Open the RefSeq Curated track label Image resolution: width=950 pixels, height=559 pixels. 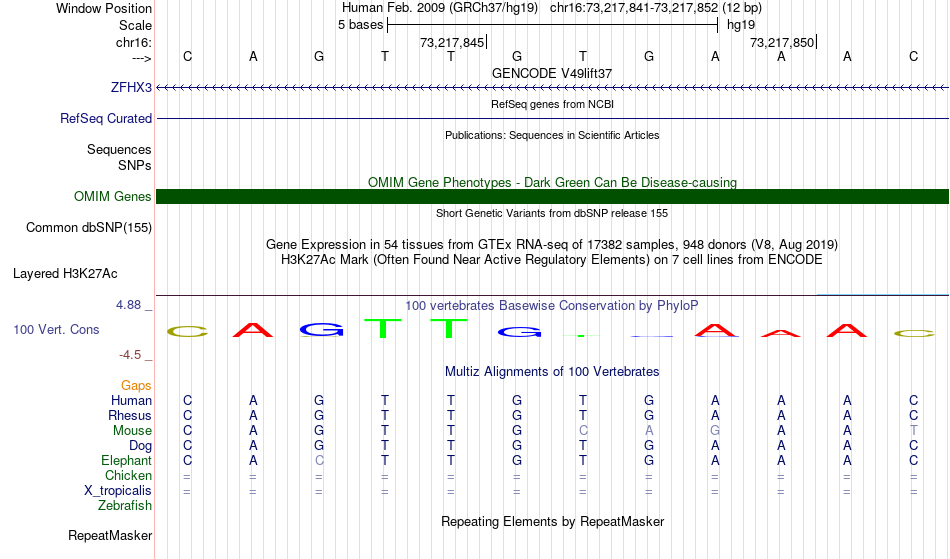coord(105,118)
